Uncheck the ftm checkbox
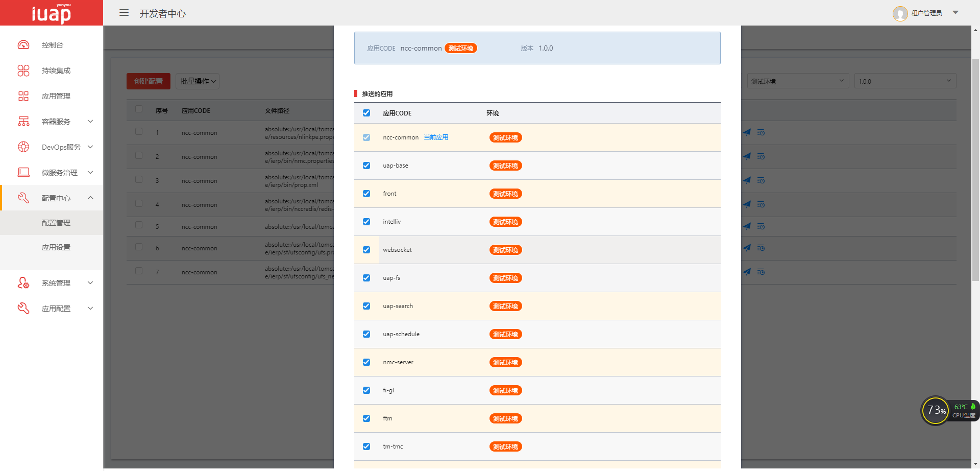 366,418
